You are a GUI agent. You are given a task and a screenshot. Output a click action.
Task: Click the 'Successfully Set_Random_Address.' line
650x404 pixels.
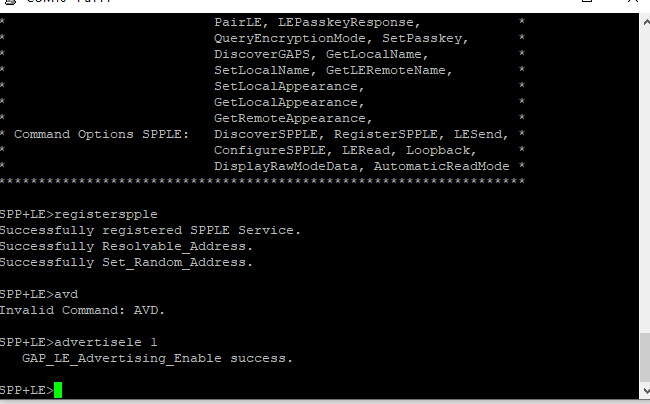click(x=127, y=262)
